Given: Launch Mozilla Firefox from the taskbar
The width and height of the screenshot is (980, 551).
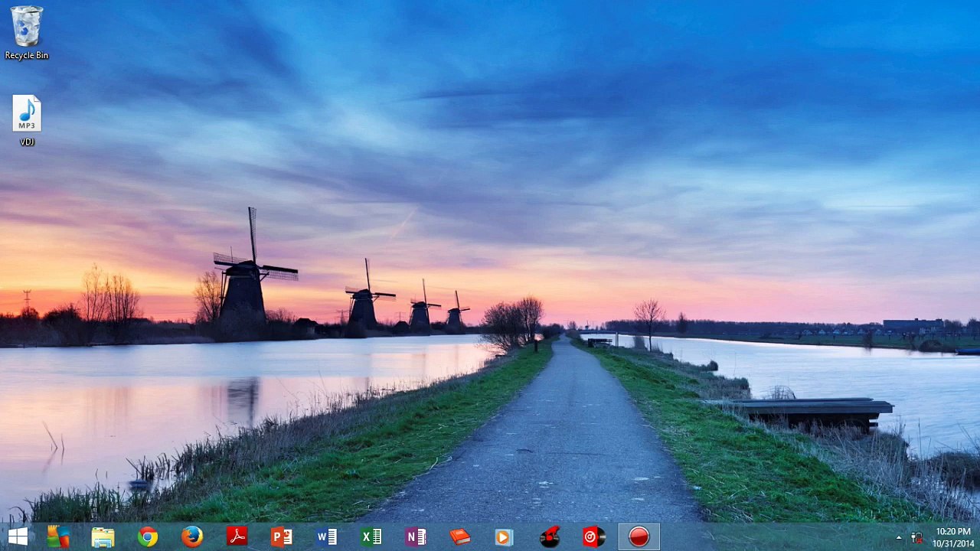Looking at the screenshot, I should (x=191, y=537).
